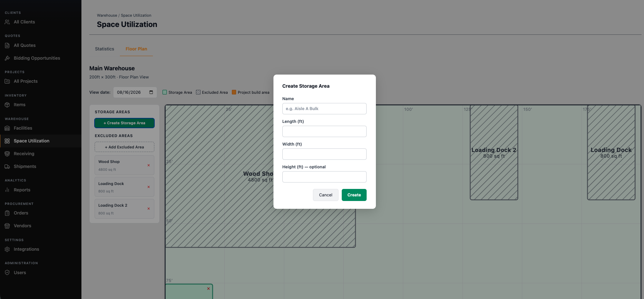Viewport: 644px width, 299px height.
Task: Click the Storage Area legend swatch
Action: 165,92
